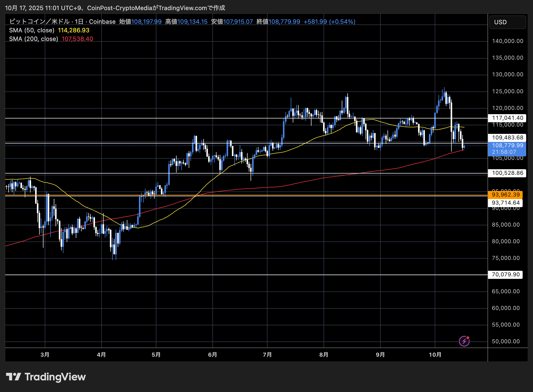Click the TradingView logo at bottom left

tap(46, 377)
